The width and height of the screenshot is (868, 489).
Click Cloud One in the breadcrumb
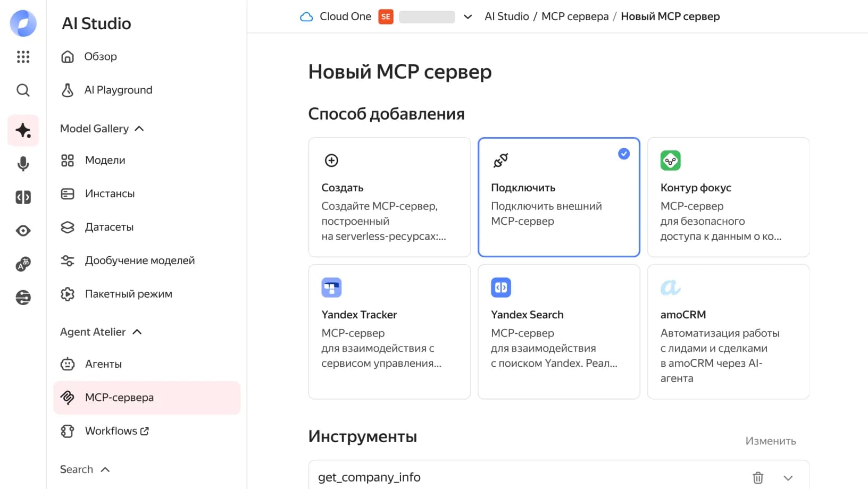[x=345, y=16]
